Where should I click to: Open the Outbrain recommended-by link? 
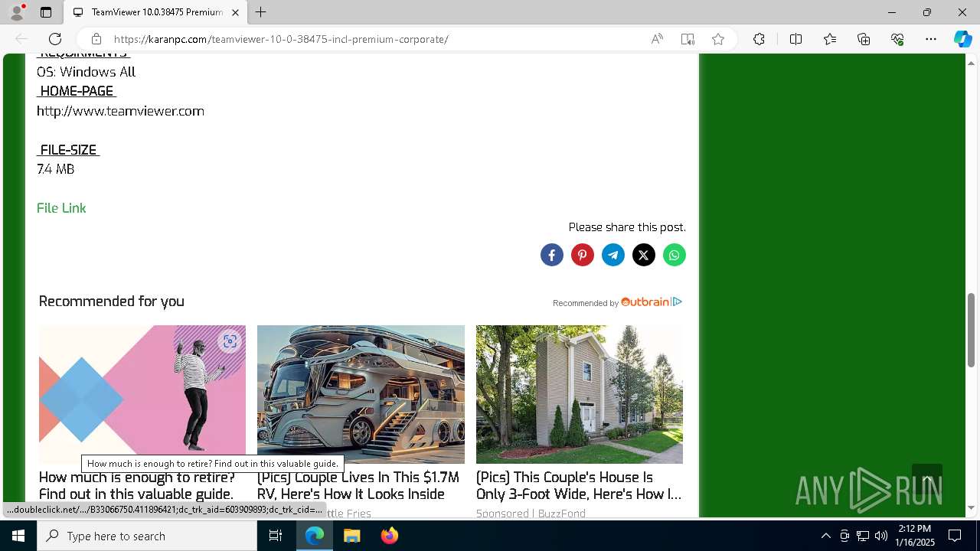tap(611, 302)
